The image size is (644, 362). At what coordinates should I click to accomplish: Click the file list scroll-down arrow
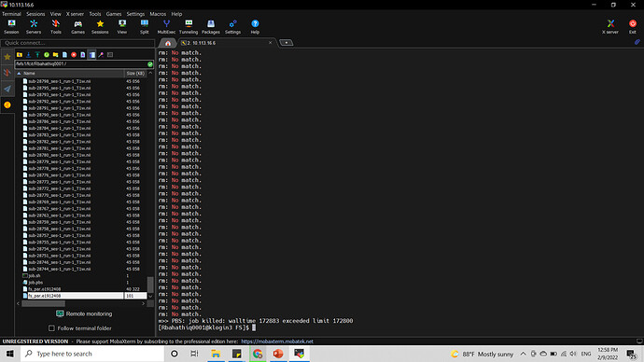pyautogui.click(x=150, y=296)
